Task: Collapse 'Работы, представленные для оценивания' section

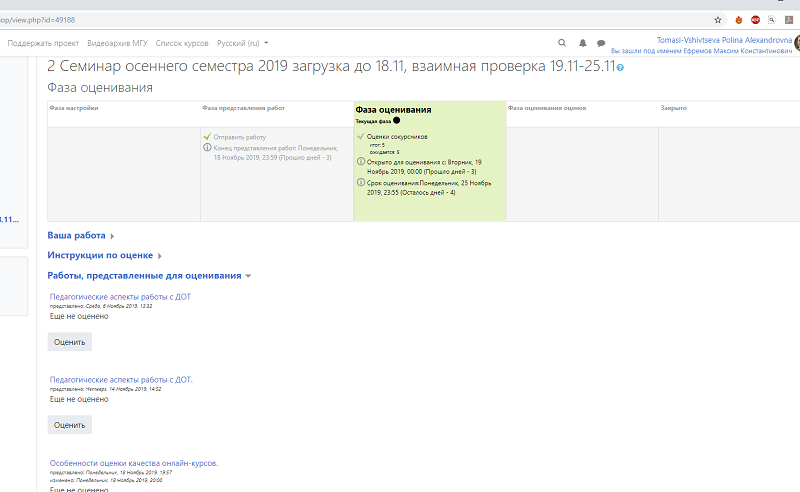Action: [x=149, y=275]
